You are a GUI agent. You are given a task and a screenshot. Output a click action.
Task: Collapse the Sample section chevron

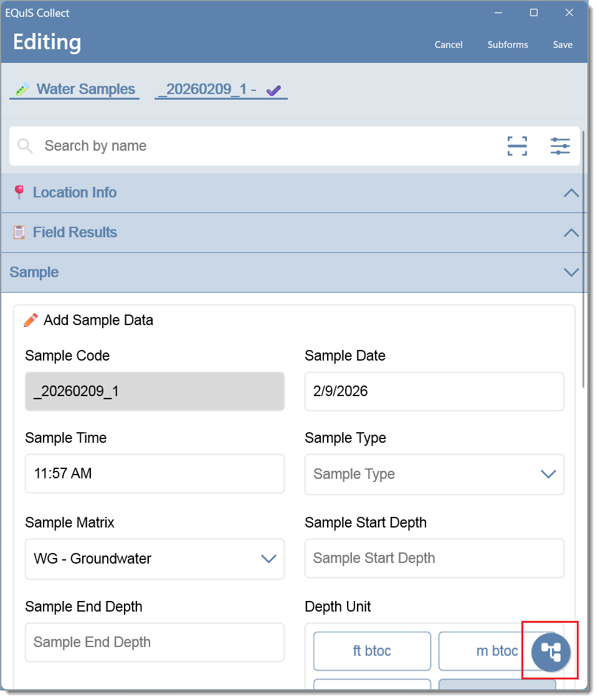571,272
